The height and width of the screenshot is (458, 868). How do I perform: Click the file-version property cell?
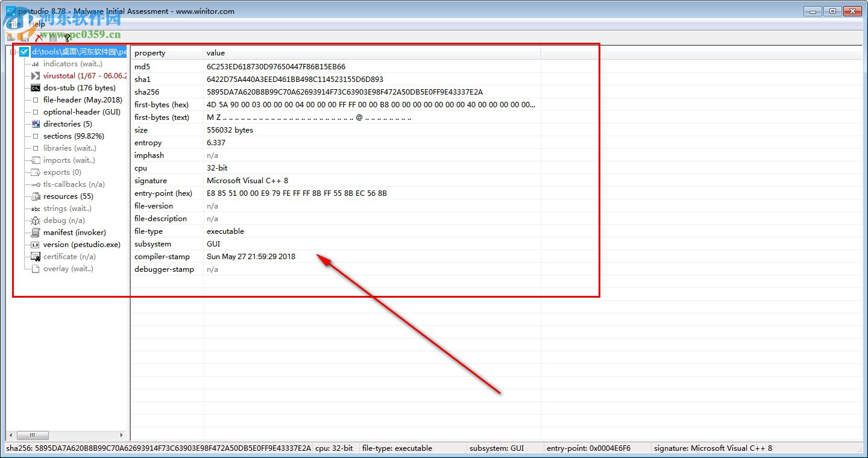(154, 205)
